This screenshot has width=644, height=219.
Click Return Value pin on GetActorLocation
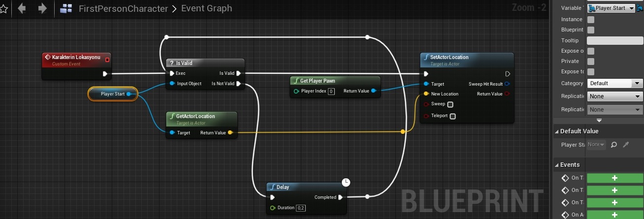coord(231,132)
